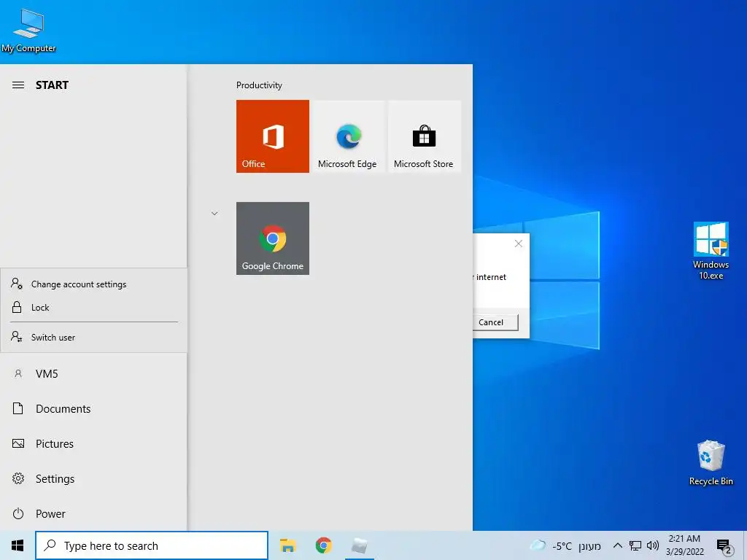Select Lock from the account menu

point(93,308)
